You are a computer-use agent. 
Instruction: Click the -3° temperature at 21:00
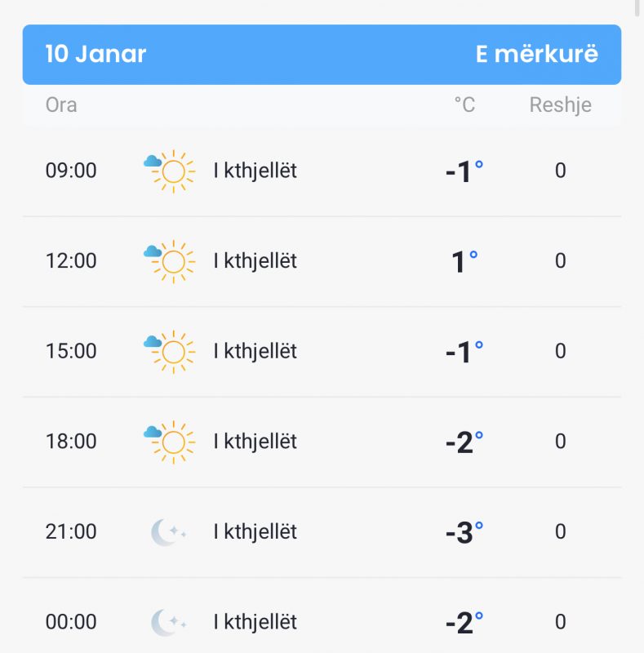[464, 532]
